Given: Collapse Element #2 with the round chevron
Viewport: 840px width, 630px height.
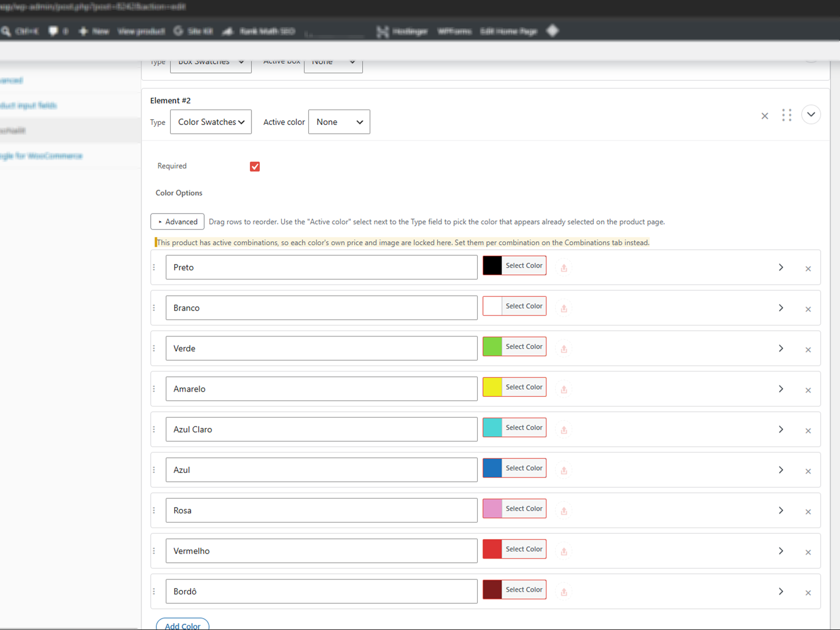Looking at the screenshot, I should click(x=811, y=114).
